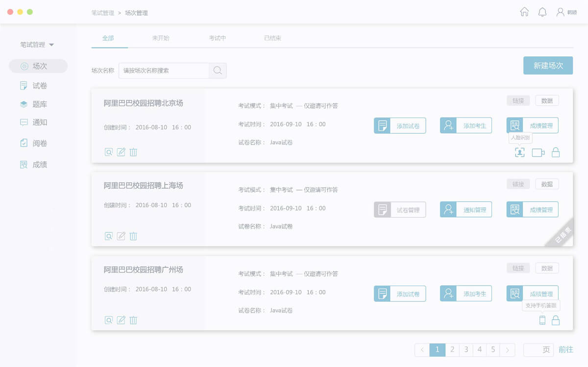Switch to the 全部 tab
Image resolution: width=588 pixels, height=367 pixels.
(x=108, y=38)
